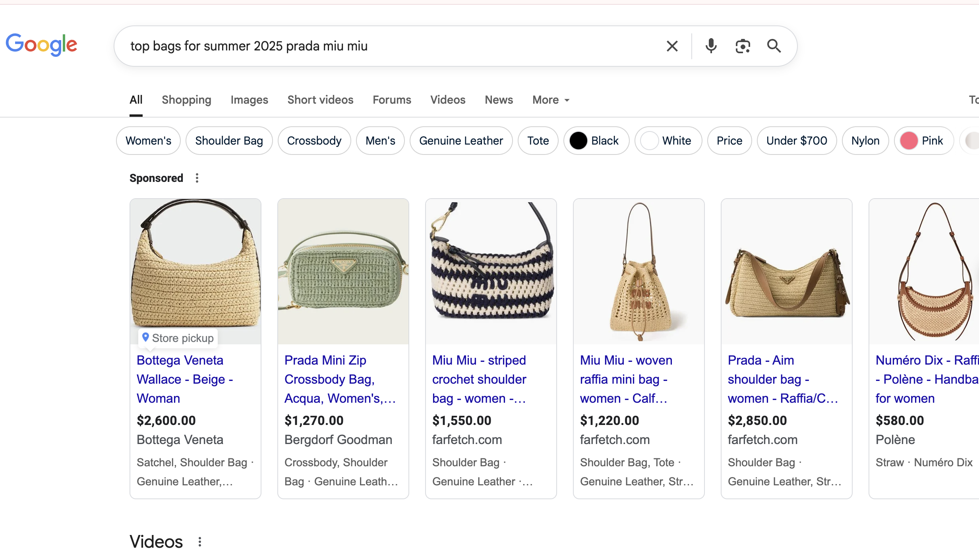
Task: Click Bottega Veneta seller name under price
Action: coord(180,440)
